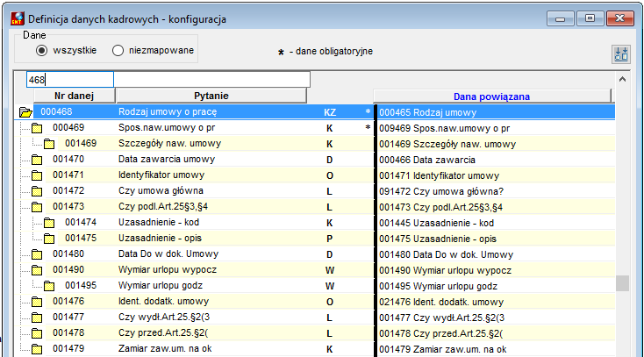Click the configuration icon at top right
This screenshot has width=644, height=357.
tap(621, 54)
